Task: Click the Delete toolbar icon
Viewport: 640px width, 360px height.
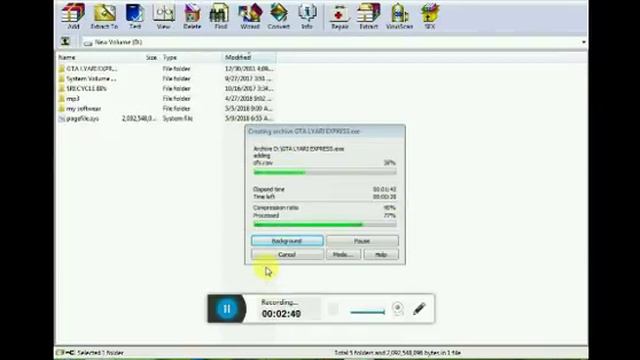Action: pyautogui.click(x=192, y=16)
